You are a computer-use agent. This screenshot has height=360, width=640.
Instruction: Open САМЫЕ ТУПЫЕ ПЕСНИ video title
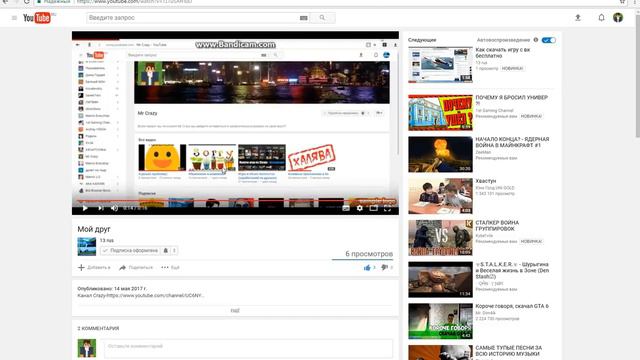(509, 351)
